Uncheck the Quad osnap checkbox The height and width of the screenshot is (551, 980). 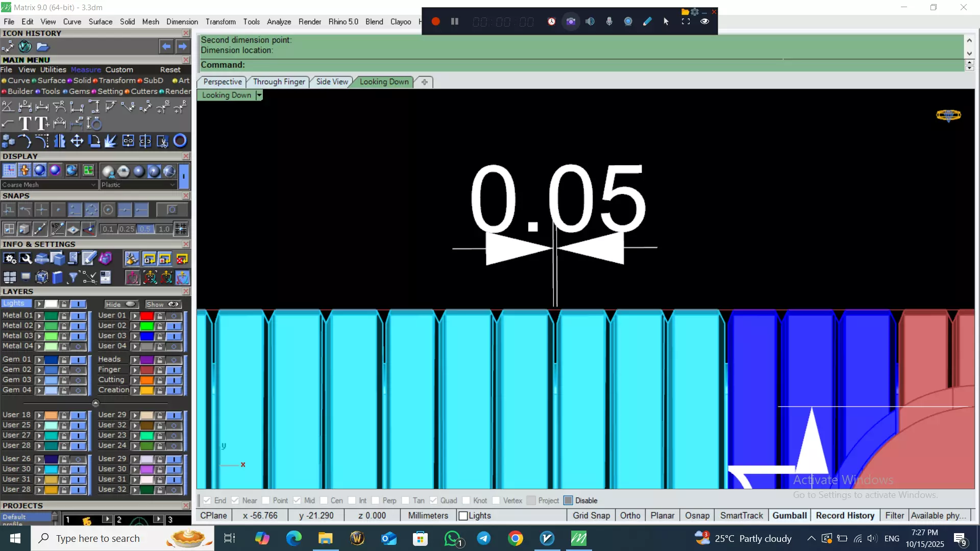(x=433, y=500)
